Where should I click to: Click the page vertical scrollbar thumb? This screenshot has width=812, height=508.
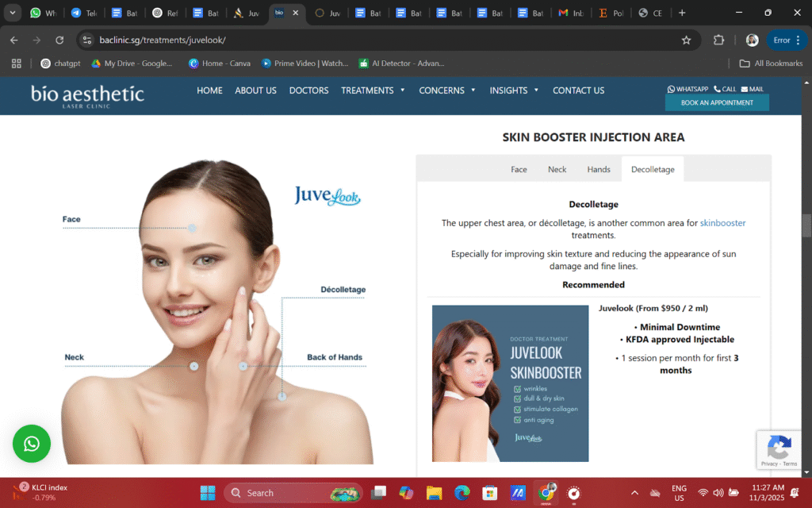click(x=806, y=225)
